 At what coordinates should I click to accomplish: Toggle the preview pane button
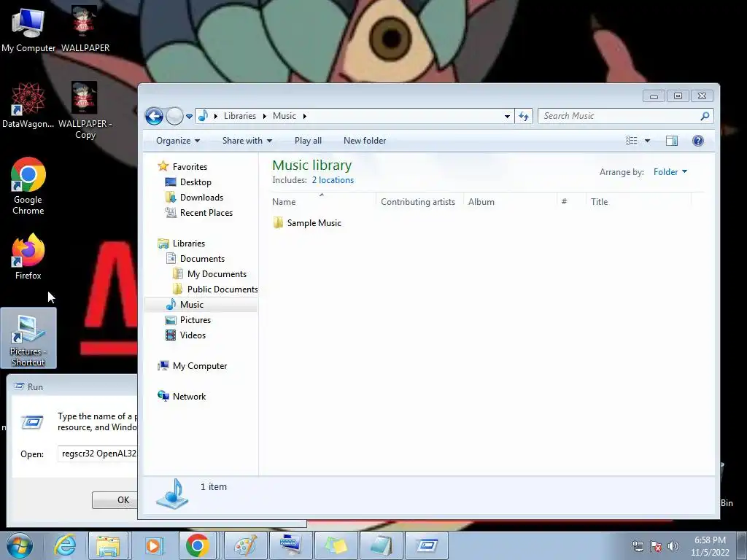[x=672, y=141]
